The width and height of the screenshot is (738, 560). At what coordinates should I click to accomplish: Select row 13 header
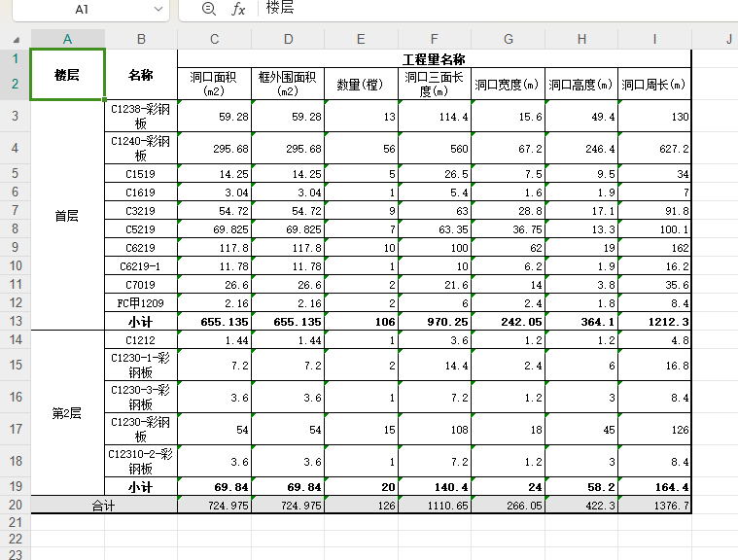[x=15, y=321]
